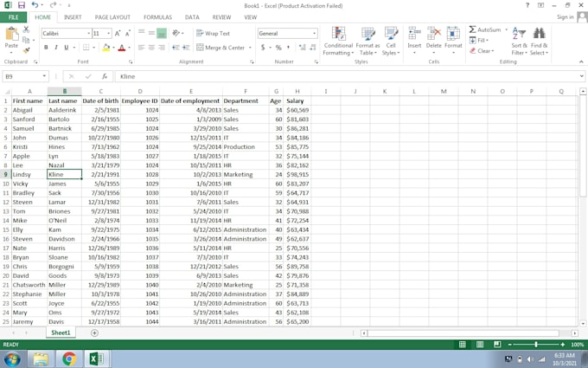Click the Undo arrow icon
588x368 pixels.
tap(35, 5)
